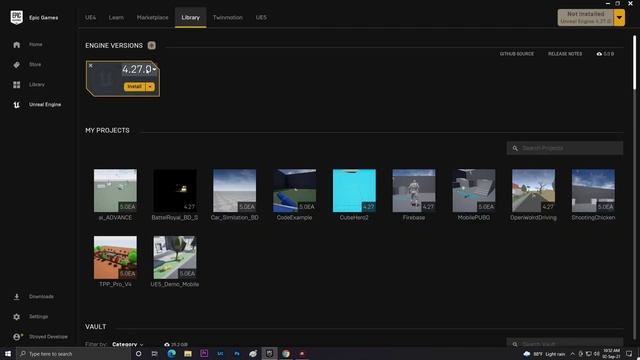This screenshot has height=360, width=640.
Task: Open the Firebase project thumbnail
Action: pos(414,191)
